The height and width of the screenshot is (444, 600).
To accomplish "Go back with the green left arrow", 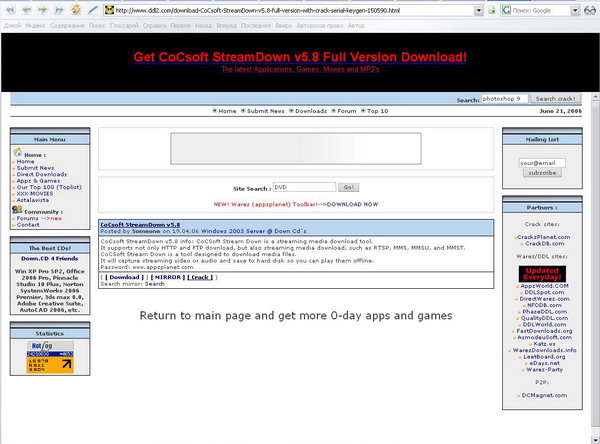I will click(x=26, y=10).
